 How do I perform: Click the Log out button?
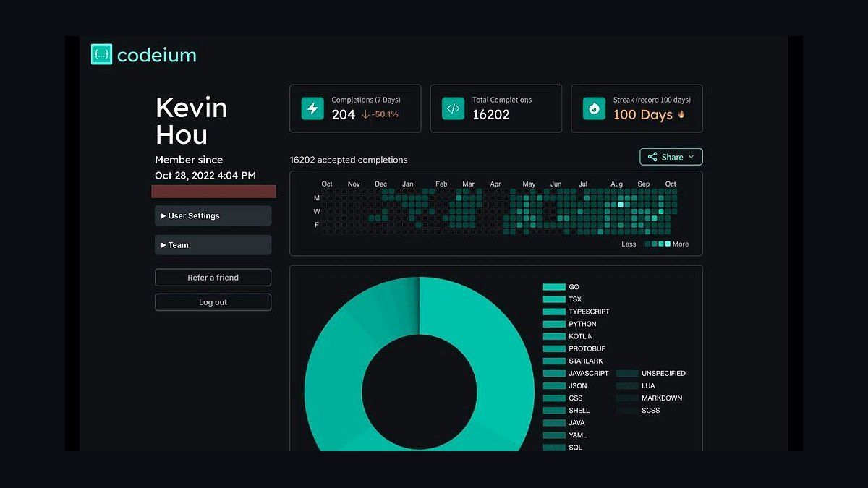coord(213,302)
